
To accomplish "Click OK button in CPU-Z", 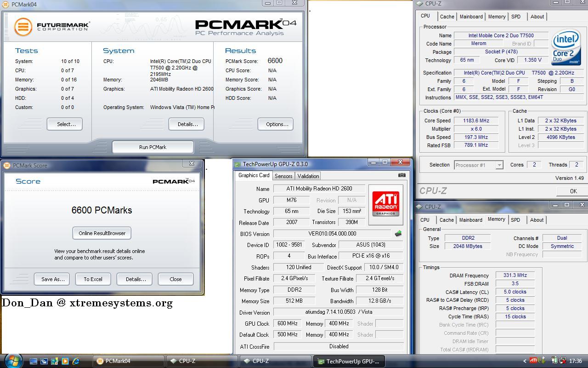I will pyautogui.click(x=573, y=191).
